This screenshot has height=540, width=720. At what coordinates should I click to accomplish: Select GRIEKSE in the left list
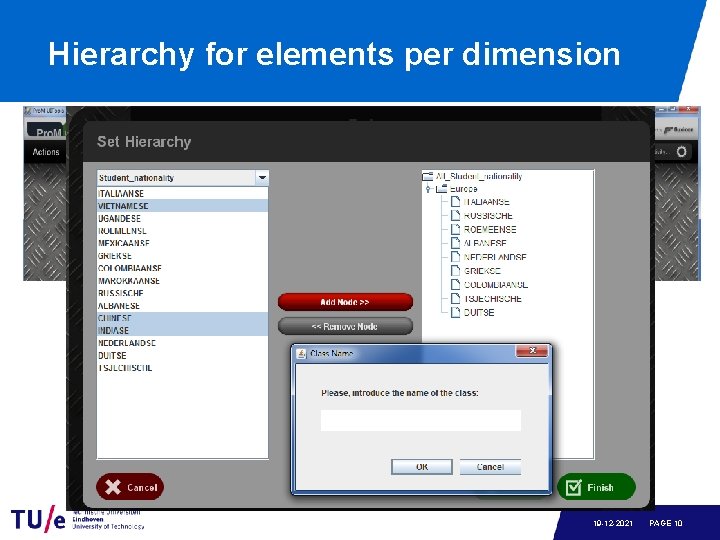point(182,256)
